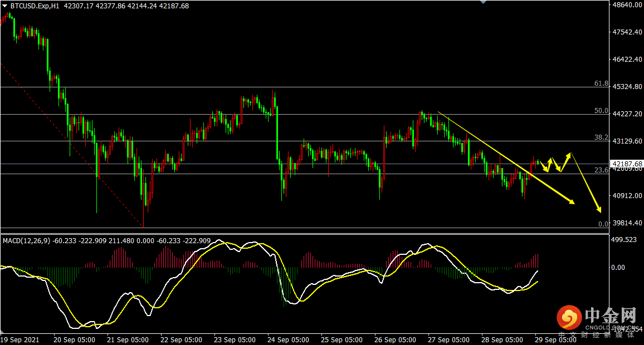Click the CNGOLD orange circular logo
This screenshot has height=345, width=644.
pos(569,317)
